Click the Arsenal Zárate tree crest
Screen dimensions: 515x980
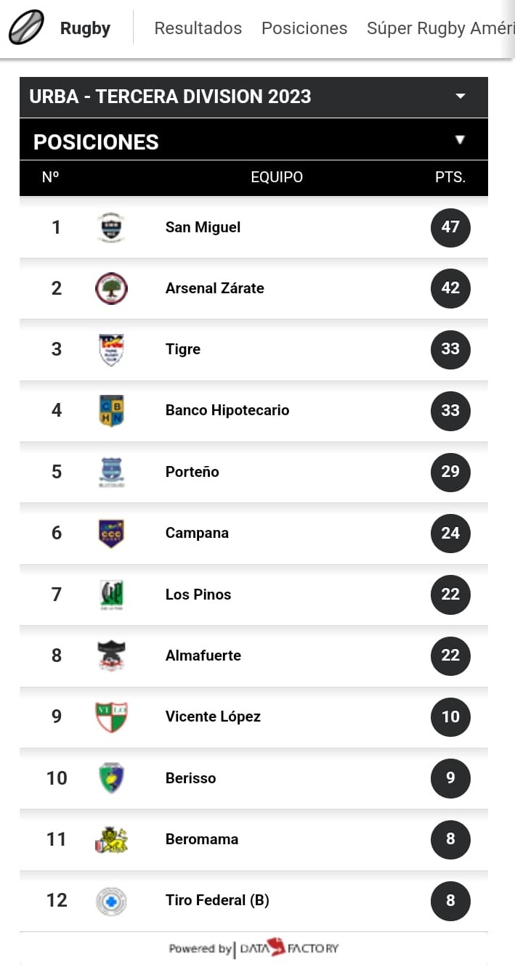coord(111,288)
